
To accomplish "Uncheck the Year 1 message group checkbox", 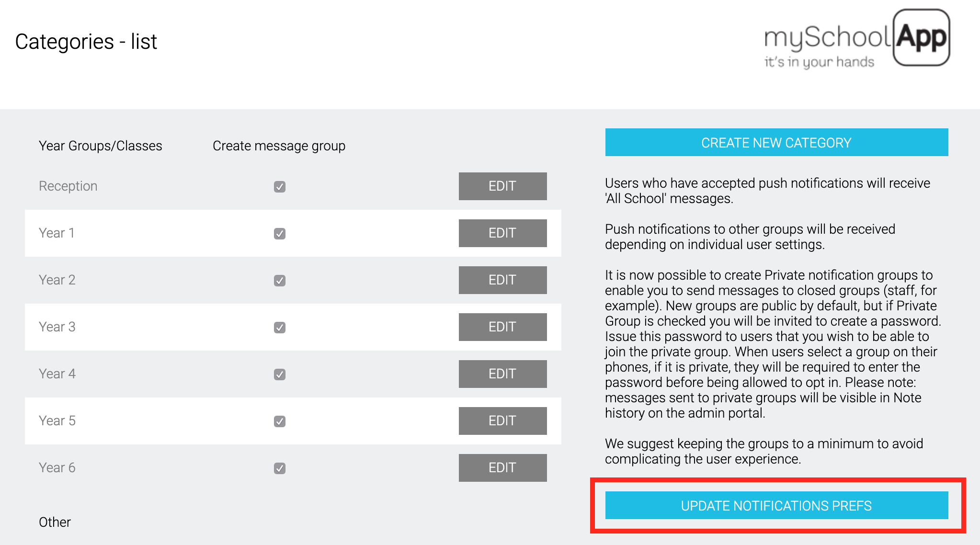I will (x=280, y=234).
